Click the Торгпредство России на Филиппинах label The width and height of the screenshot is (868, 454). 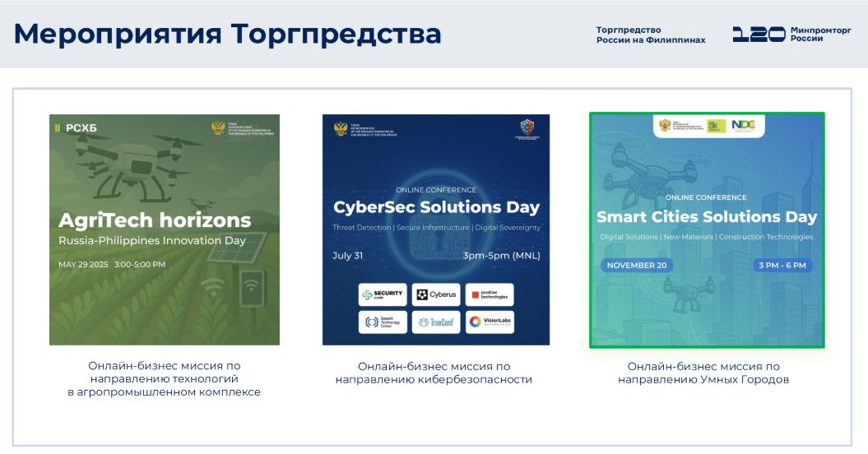pyautogui.click(x=650, y=35)
